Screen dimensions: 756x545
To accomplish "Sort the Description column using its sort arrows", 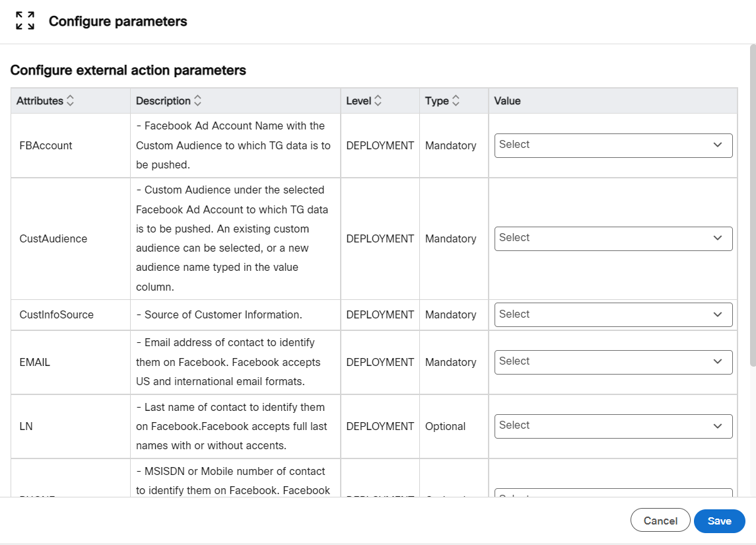I will click(x=196, y=100).
